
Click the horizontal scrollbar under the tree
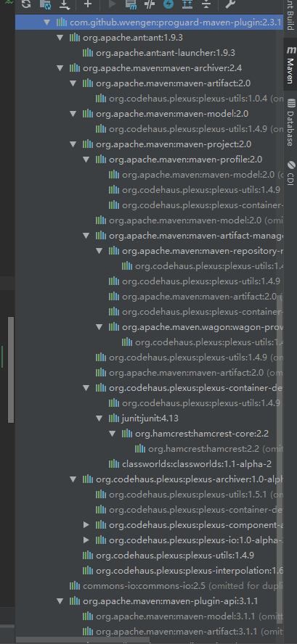point(83,640)
